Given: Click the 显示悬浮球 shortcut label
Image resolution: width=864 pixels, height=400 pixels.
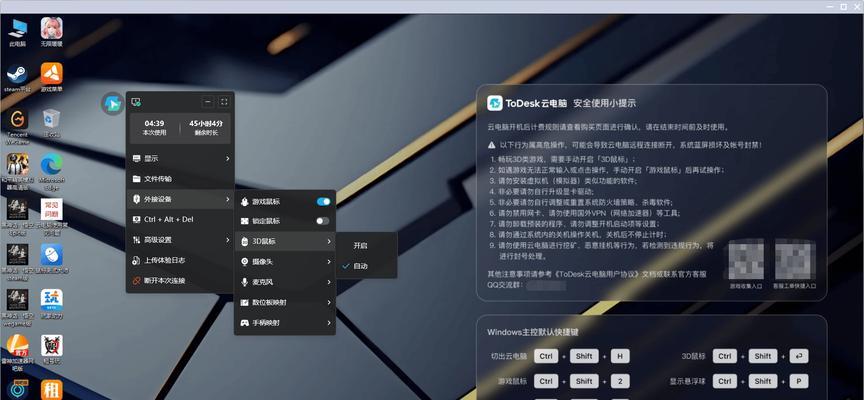Looking at the screenshot, I should (688, 381).
